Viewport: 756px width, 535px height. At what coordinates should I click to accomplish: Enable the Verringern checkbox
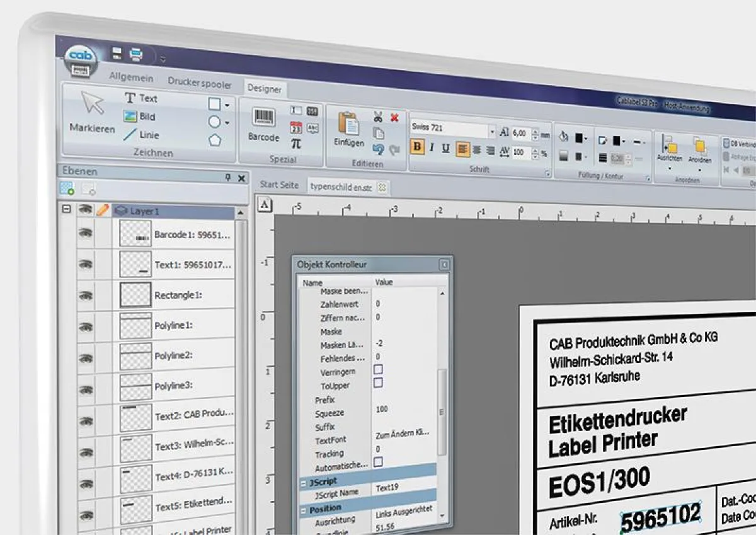pos(379,370)
